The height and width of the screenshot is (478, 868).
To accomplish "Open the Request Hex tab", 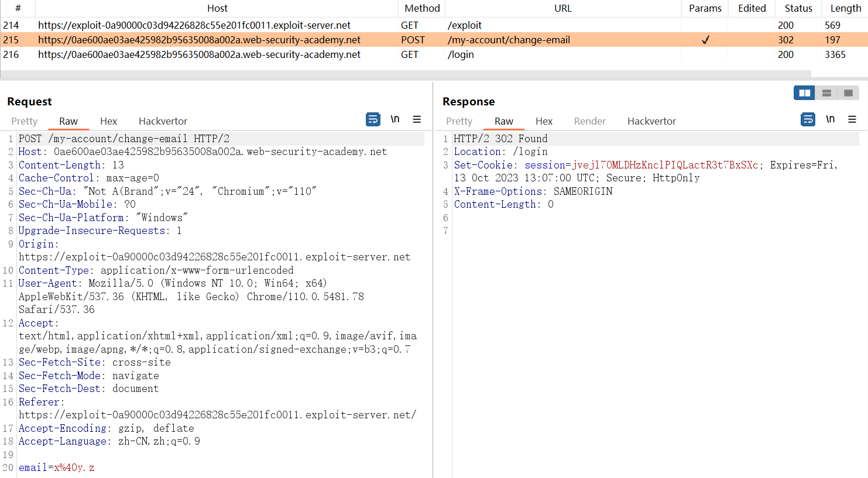I will [x=108, y=121].
